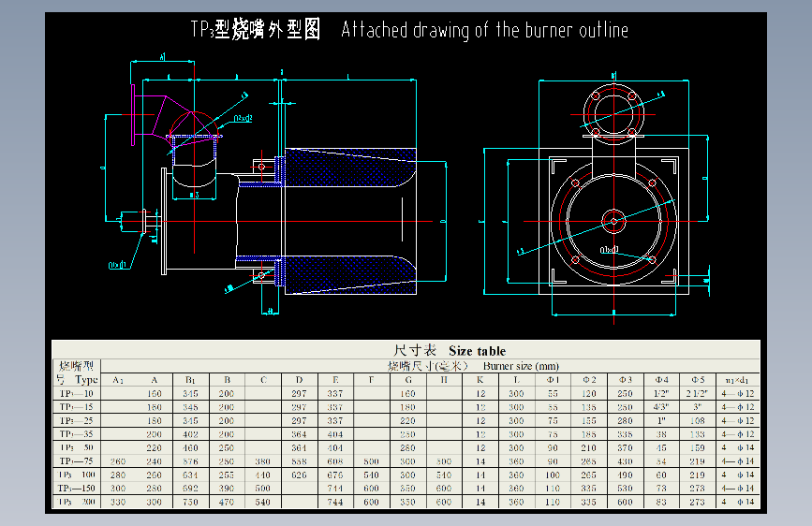812x526 pixels.
Task: Click the 'TP3—100' row label
Action: point(76,475)
